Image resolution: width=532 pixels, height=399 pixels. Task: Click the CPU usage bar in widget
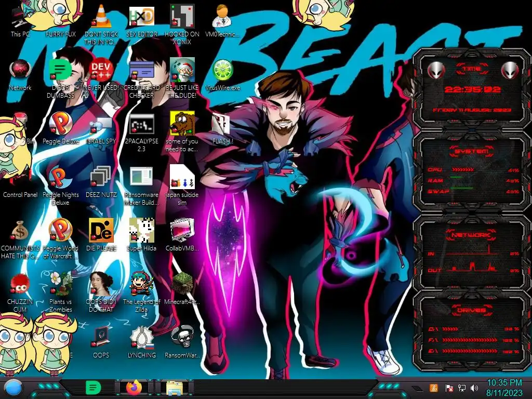coord(463,170)
